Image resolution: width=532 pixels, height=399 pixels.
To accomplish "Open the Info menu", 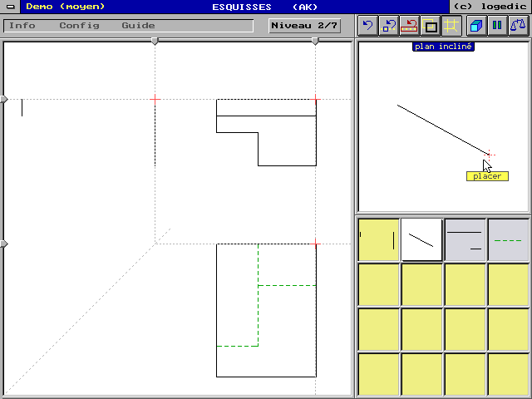I will click(x=22, y=26).
